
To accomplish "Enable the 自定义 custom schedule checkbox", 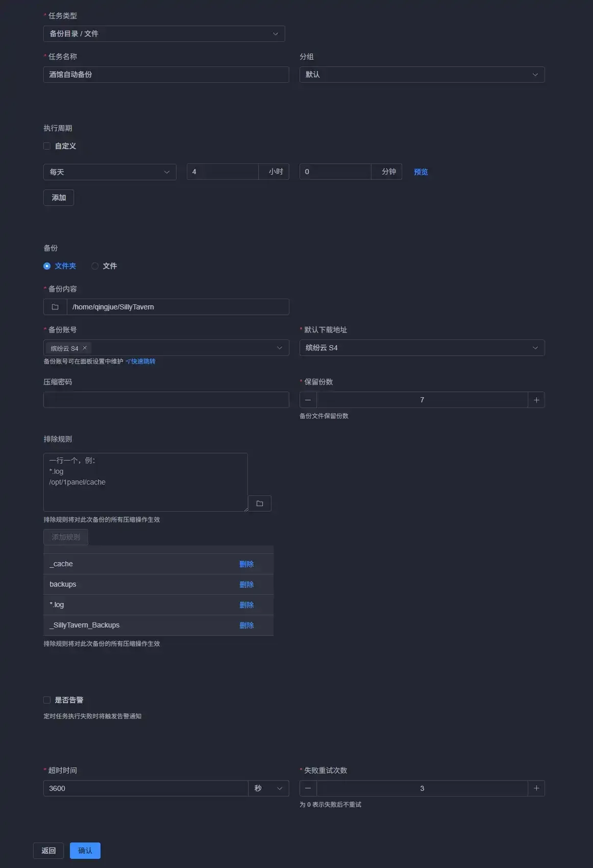I will tap(47, 146).
